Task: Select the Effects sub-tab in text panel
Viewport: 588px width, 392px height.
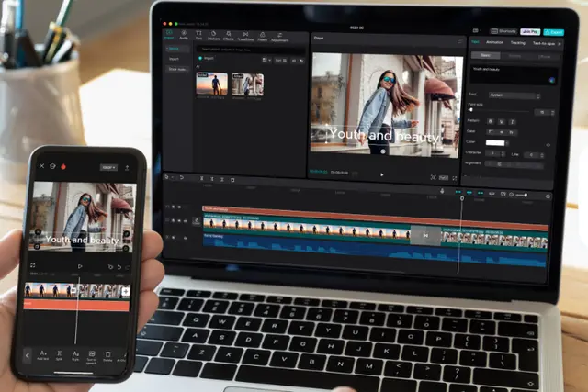Action: tap(545, 57)
